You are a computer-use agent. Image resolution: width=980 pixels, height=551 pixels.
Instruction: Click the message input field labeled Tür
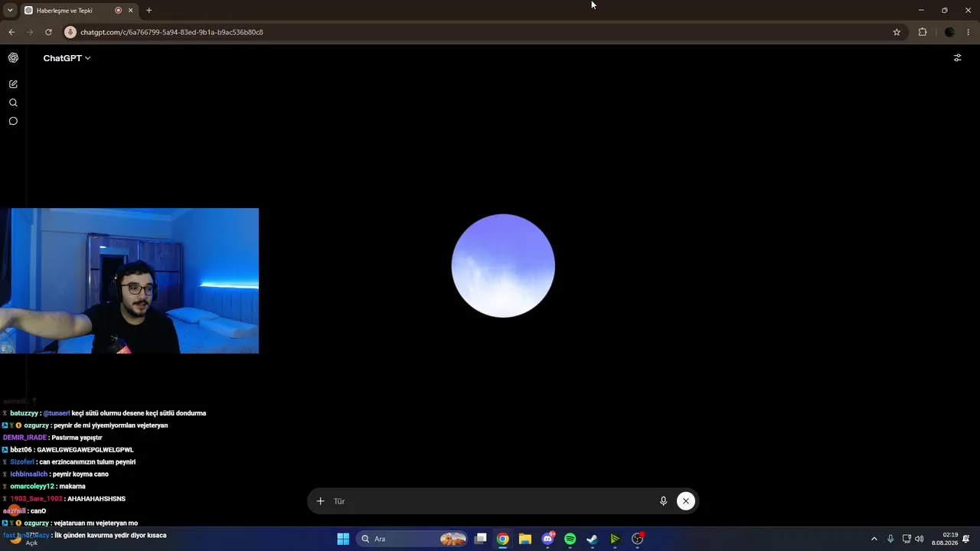(492, 501)
